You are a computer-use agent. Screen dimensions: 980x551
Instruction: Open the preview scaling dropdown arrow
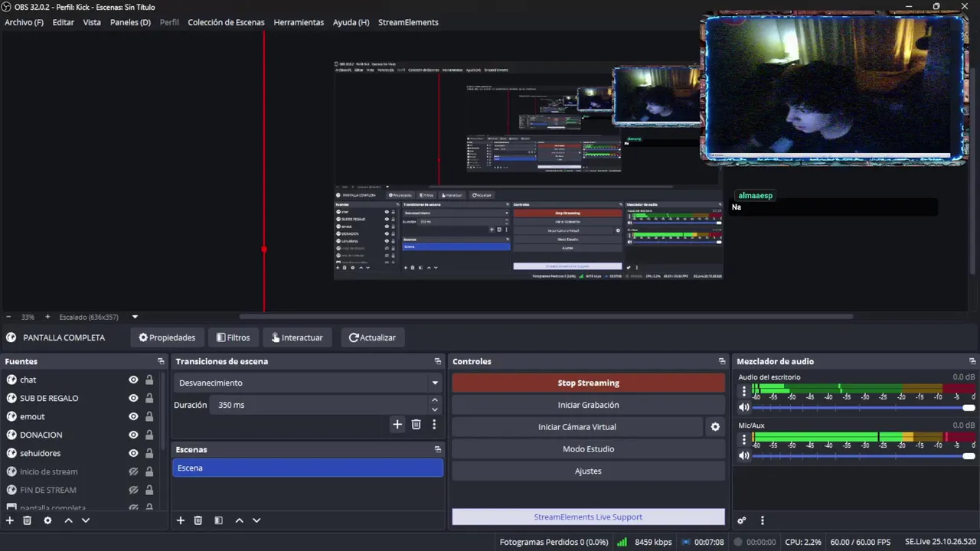[x=135, y=317]
